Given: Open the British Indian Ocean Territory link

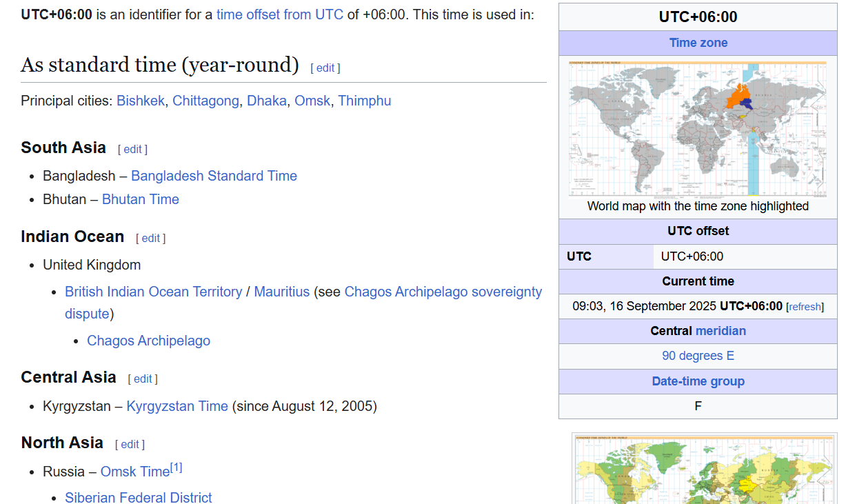Looking at the screenshot, I should [153, 292].
